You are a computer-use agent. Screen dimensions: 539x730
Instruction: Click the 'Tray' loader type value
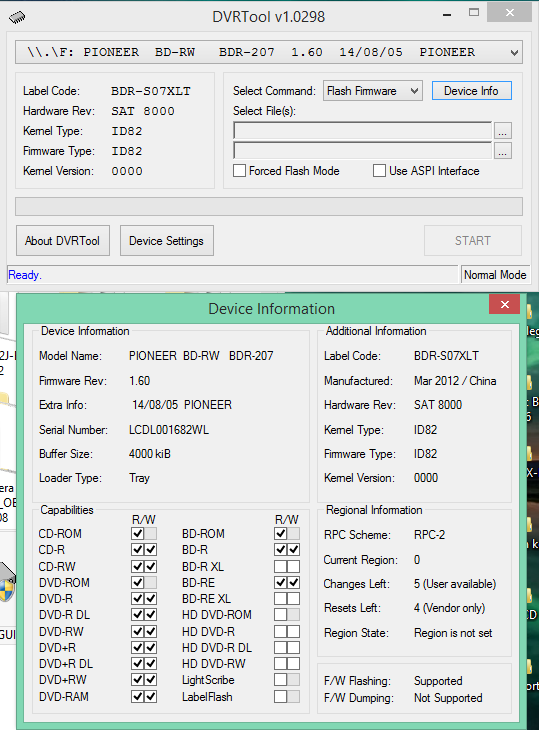(139, 478)
